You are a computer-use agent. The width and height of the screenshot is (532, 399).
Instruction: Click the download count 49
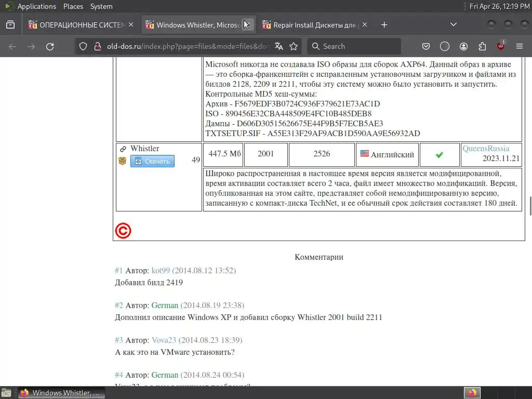pyautogui.click(x=196, y=160)
